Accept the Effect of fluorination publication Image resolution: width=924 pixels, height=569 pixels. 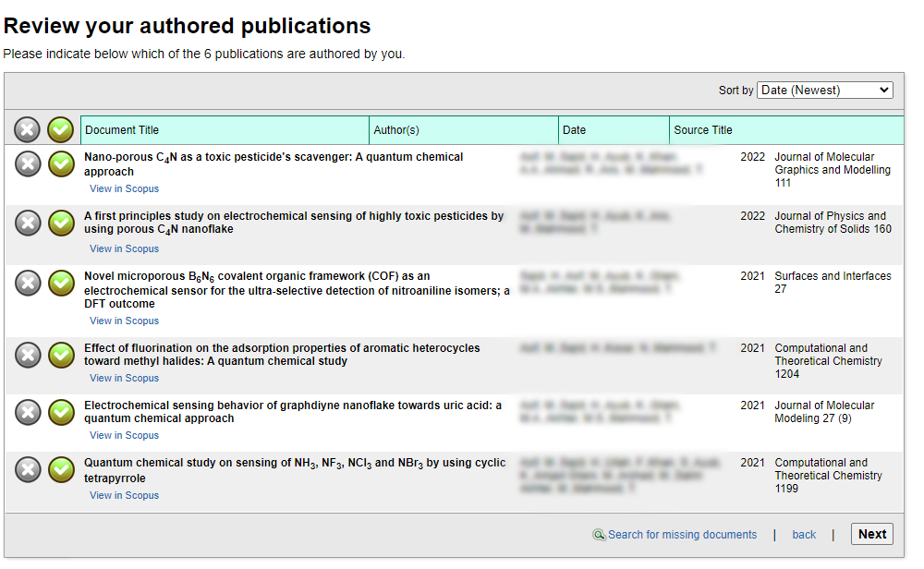[x=61, y=356]
